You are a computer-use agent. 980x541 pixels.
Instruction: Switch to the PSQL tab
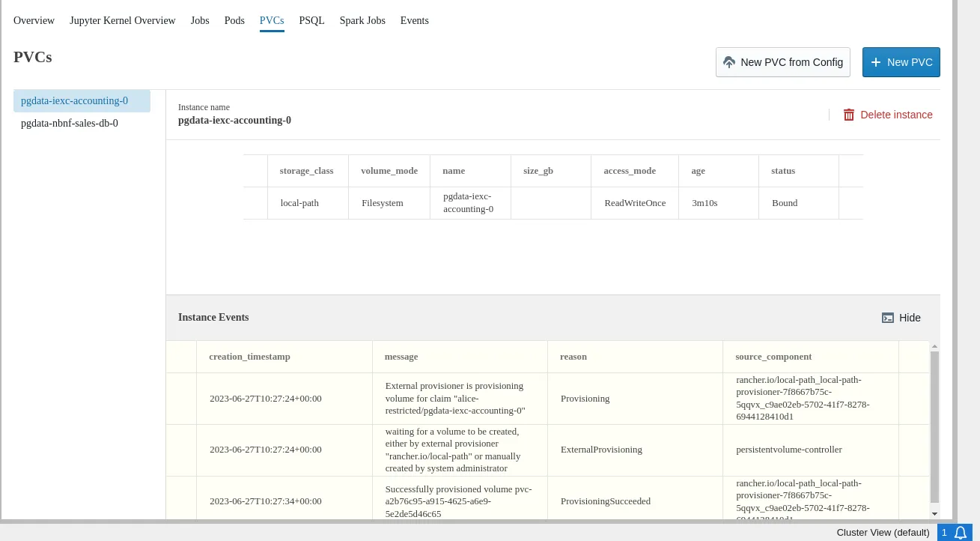tap(311, 21)
